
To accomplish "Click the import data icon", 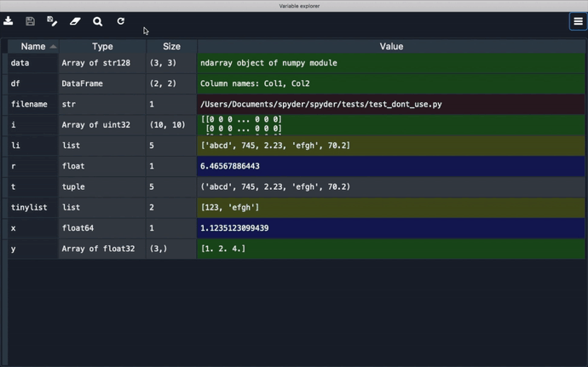I will [x=9, y=21].
